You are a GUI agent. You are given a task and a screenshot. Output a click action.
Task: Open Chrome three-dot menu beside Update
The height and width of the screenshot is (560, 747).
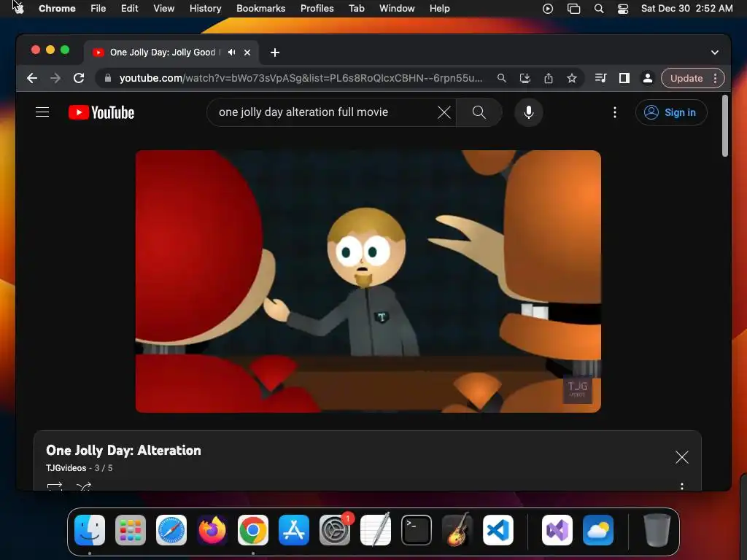[715, 78]
